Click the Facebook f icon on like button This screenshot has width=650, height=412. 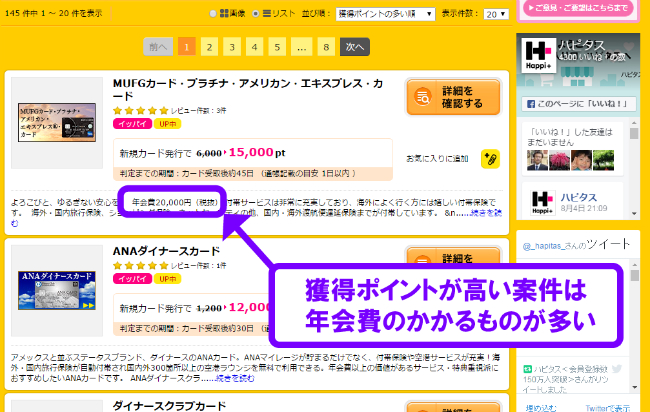point(531,104)
